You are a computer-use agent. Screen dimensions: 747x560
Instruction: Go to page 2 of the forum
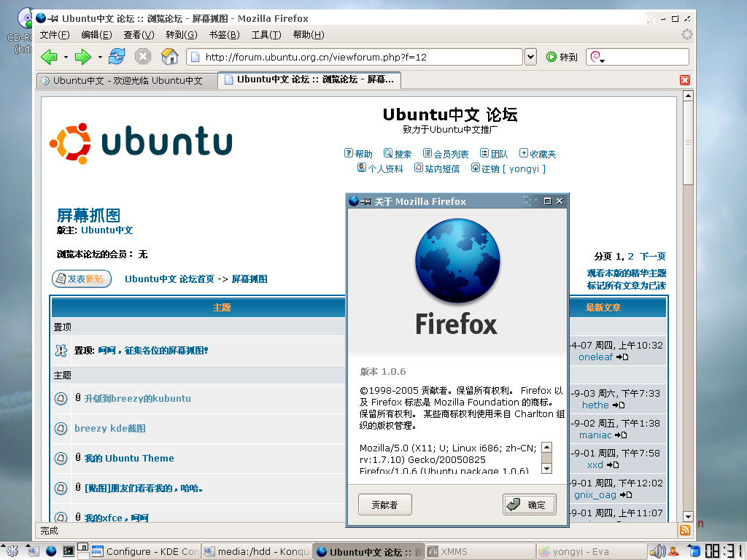coord(631,256)
